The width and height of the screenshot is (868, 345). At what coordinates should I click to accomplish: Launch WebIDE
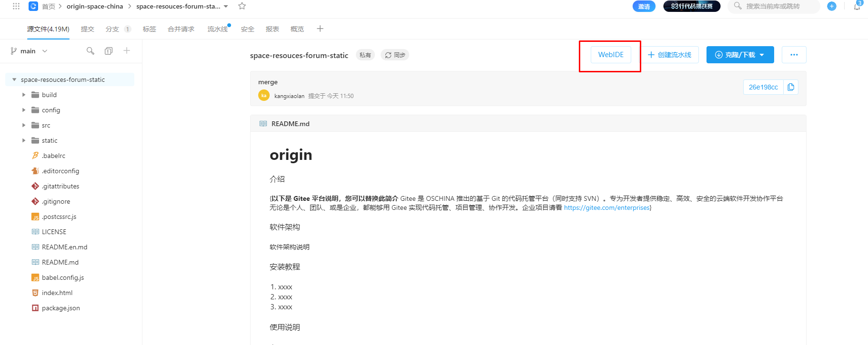point(611,55)
